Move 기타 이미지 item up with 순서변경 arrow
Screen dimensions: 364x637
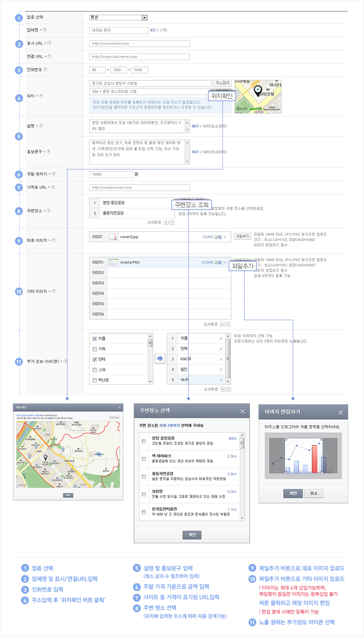point(223,324)
